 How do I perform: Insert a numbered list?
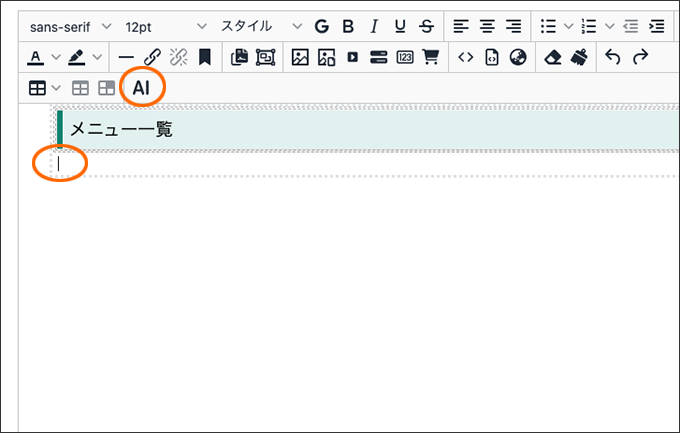click(589, 27)
